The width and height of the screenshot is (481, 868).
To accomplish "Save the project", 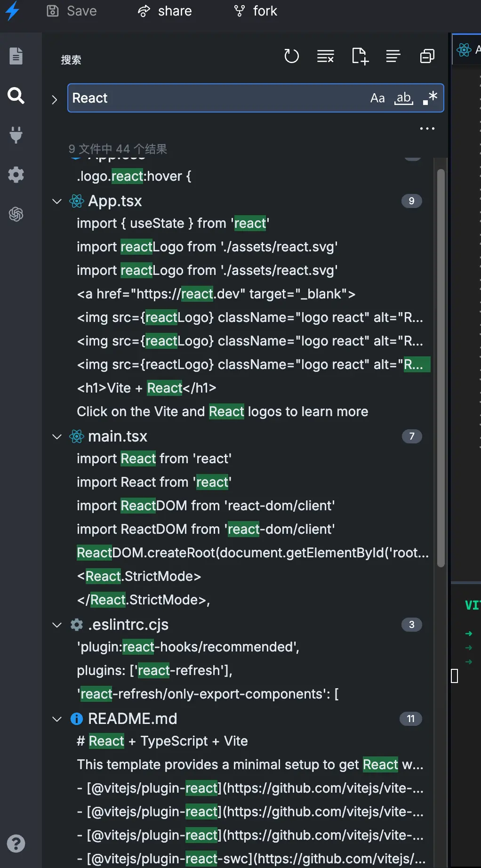I will point(72,11).
